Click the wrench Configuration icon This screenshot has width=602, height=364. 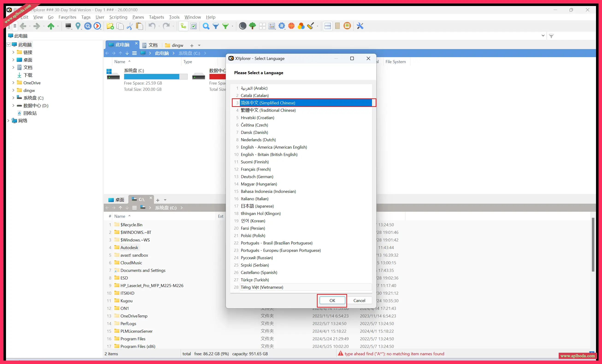pyautogui.click(x=360, y=26)
